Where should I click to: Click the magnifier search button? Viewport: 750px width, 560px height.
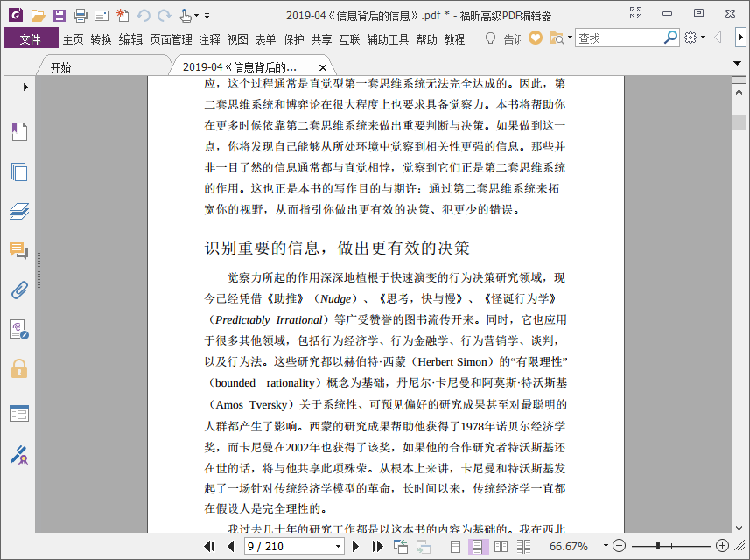point(671,38)
